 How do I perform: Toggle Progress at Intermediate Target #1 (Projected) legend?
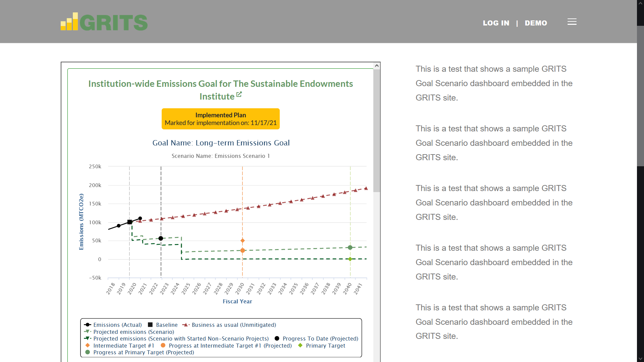226,346
